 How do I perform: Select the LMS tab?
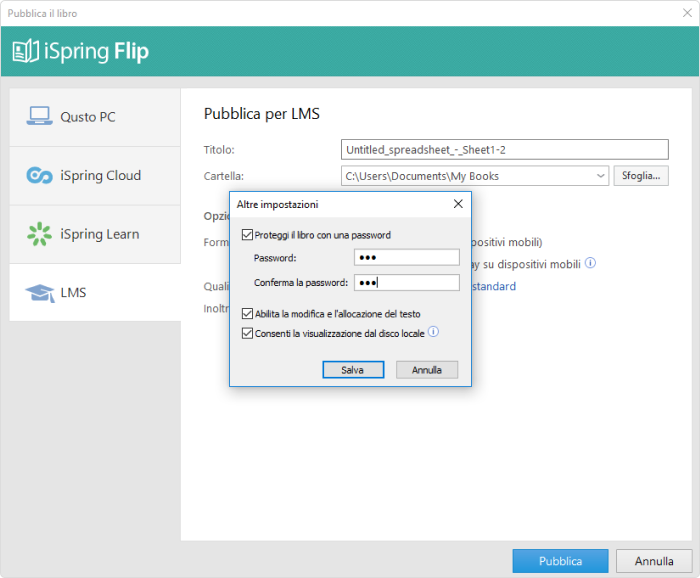coord(95,292)
